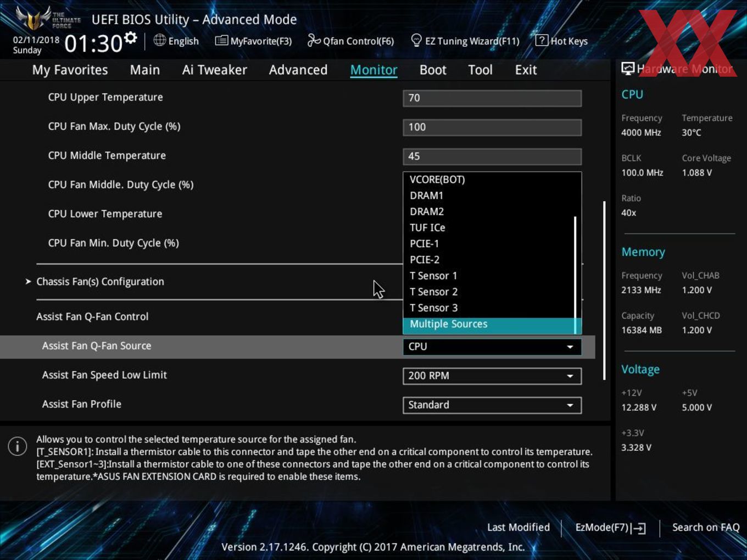Switch to Boot tab
The image size is (747, 560).
[433, 70]
